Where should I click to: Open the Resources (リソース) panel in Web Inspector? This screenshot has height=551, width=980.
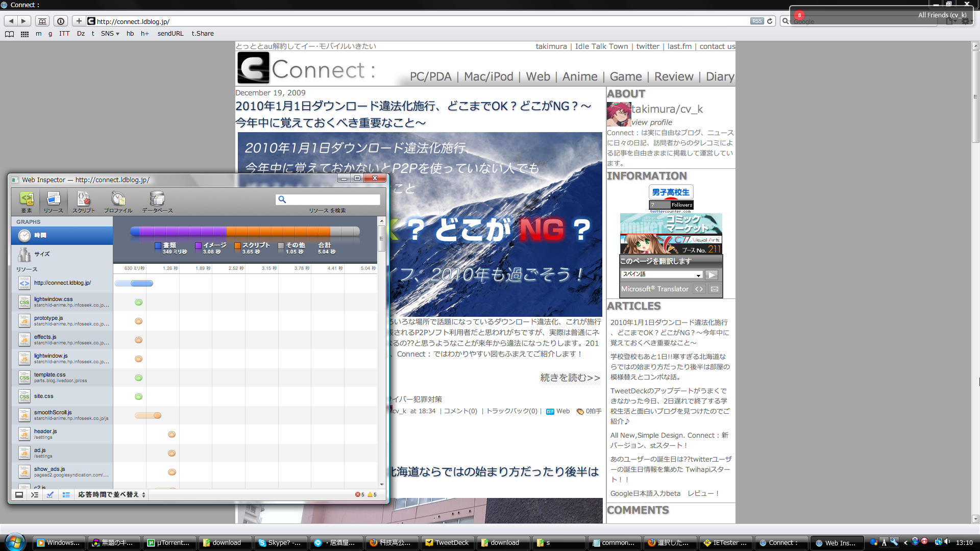tap(53, 202)
